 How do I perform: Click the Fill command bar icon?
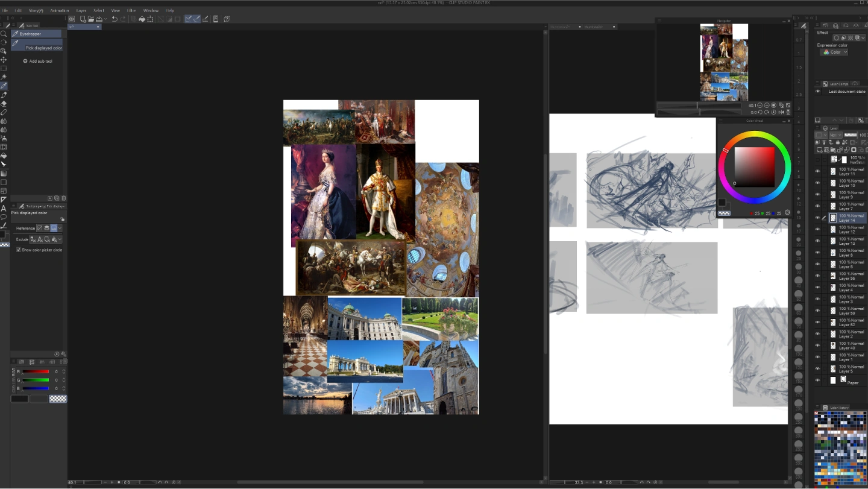pos(142,19)
